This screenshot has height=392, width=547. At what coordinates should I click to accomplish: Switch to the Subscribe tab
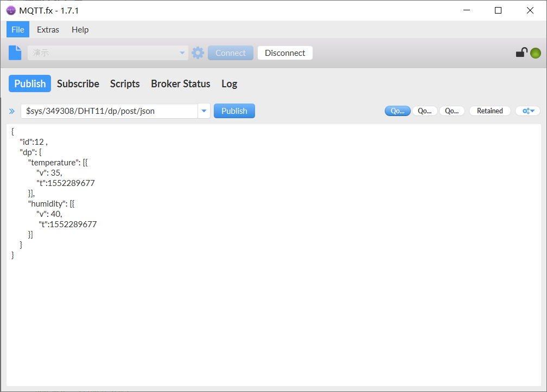[x=78, y=83]
